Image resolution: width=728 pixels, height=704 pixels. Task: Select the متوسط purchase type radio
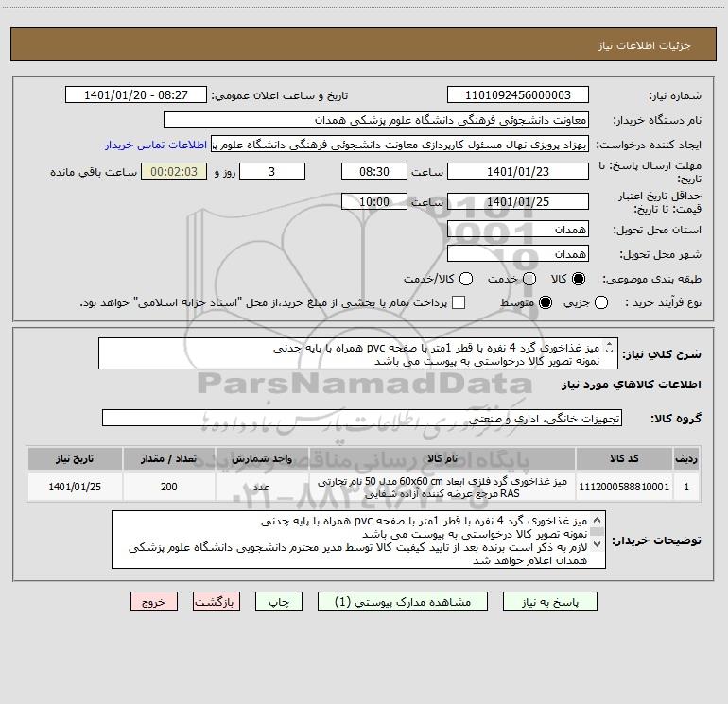click(546, 302)
